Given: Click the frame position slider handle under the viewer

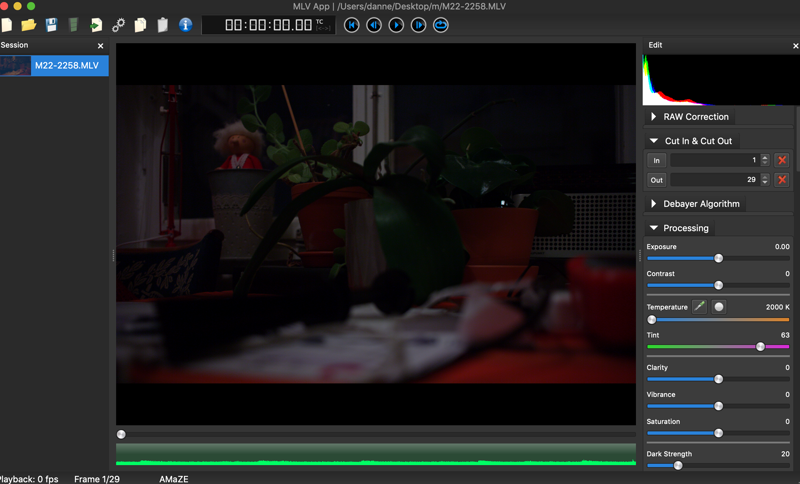Looking at the screenshot, I should pos(121,435).
